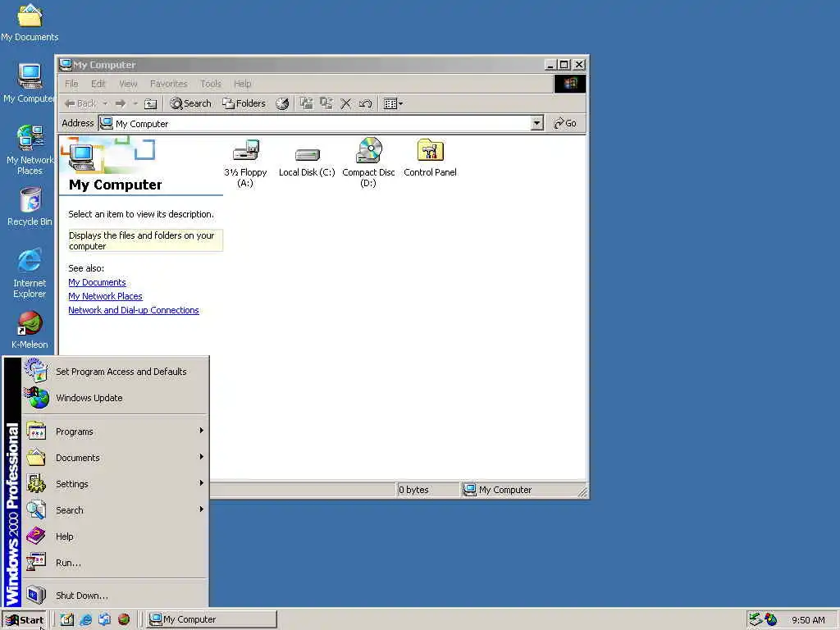Open the View menu

point(128,84)
